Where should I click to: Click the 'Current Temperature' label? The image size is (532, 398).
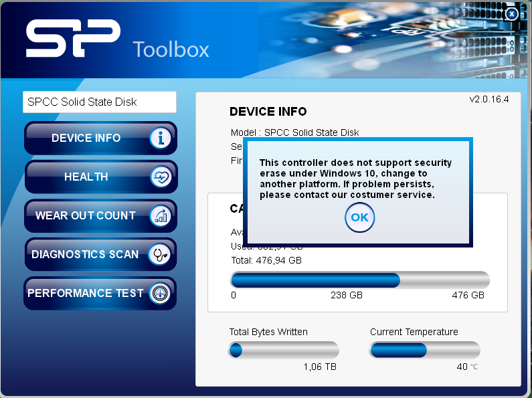(x=414, y=332)
